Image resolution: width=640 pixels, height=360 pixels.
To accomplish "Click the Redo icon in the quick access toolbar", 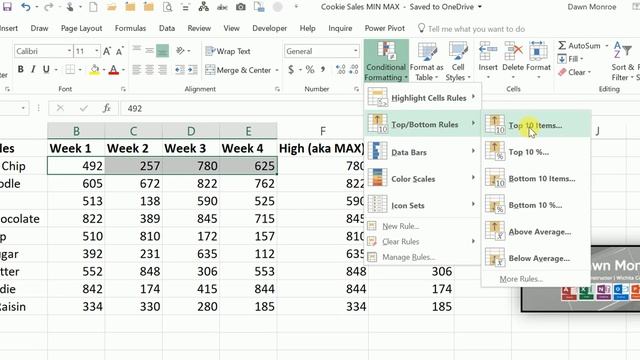I will click(48, 7).
